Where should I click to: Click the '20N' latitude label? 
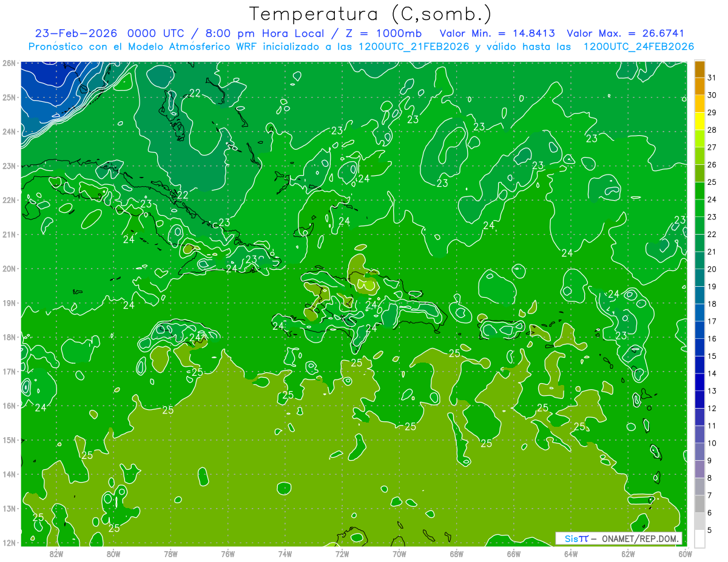pos(8,269)
